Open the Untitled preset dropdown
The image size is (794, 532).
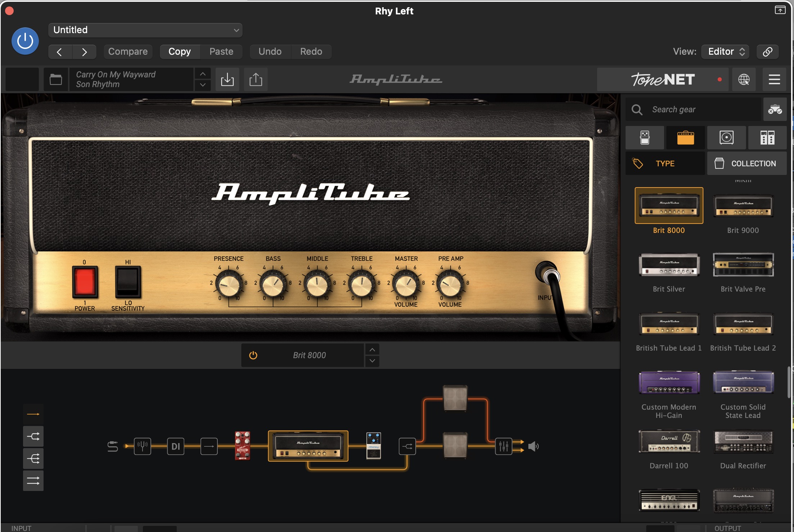pos(145,30)
